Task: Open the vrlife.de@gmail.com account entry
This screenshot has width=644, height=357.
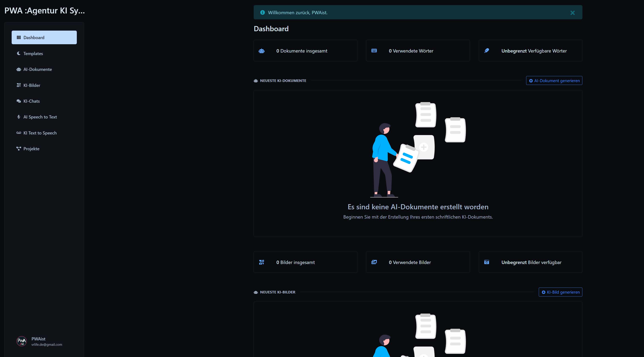Action: [47, 344]
